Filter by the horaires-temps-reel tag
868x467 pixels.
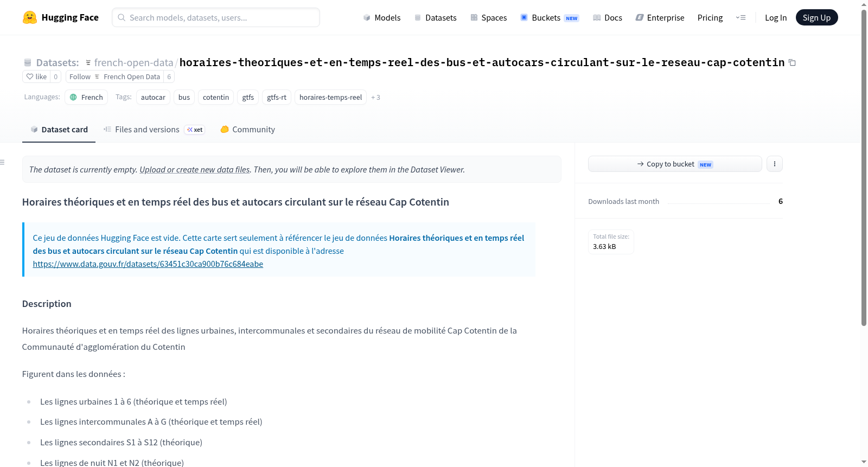[x=330, y=97]
